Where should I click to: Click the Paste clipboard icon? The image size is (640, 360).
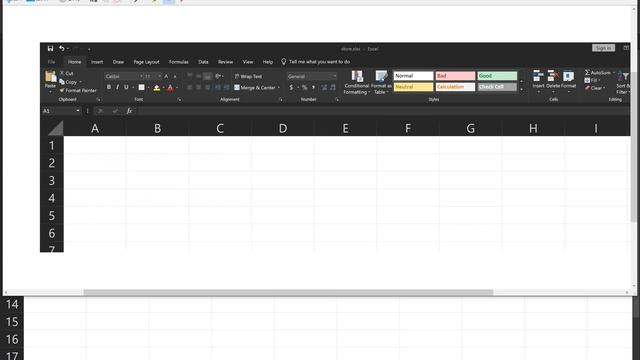tap(50, 77)
